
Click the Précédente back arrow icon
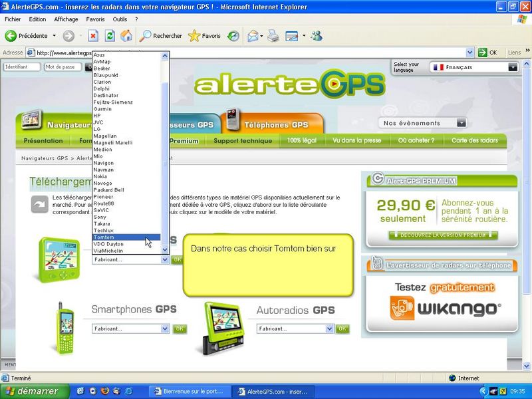(11, 36)
